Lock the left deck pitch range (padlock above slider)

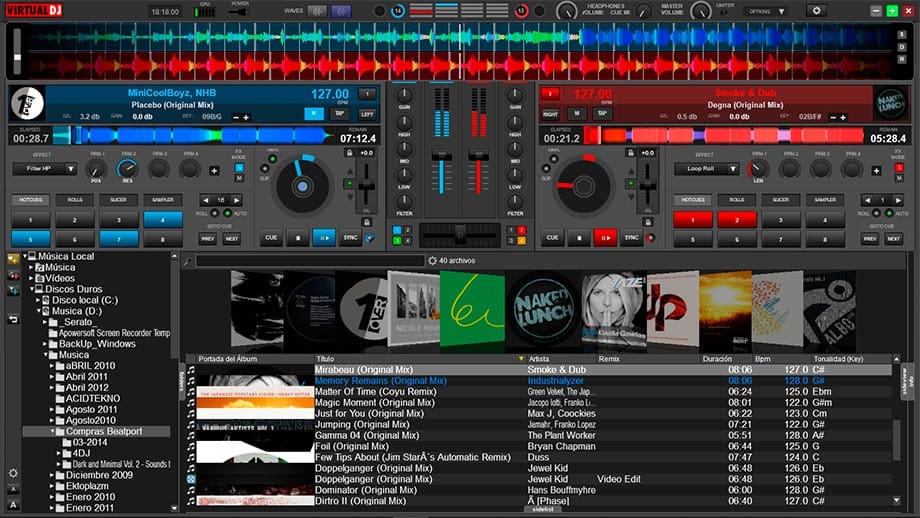(349, 153)
